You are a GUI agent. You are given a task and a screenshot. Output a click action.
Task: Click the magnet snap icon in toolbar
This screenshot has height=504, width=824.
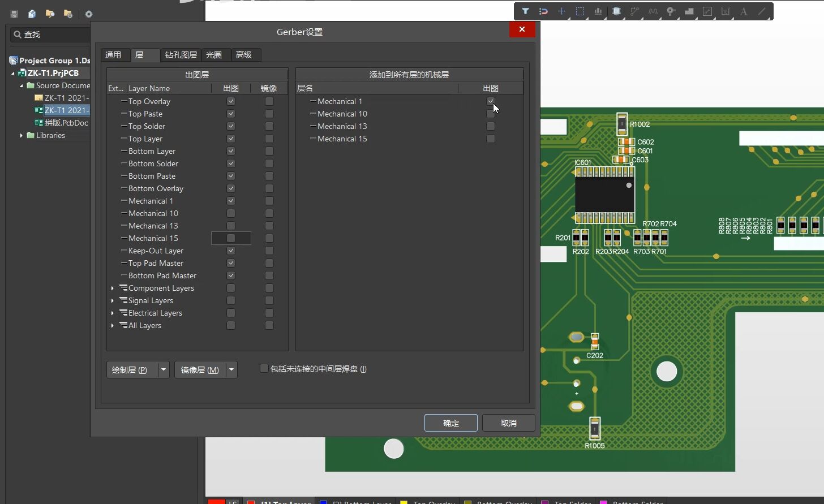pos(543,11)
